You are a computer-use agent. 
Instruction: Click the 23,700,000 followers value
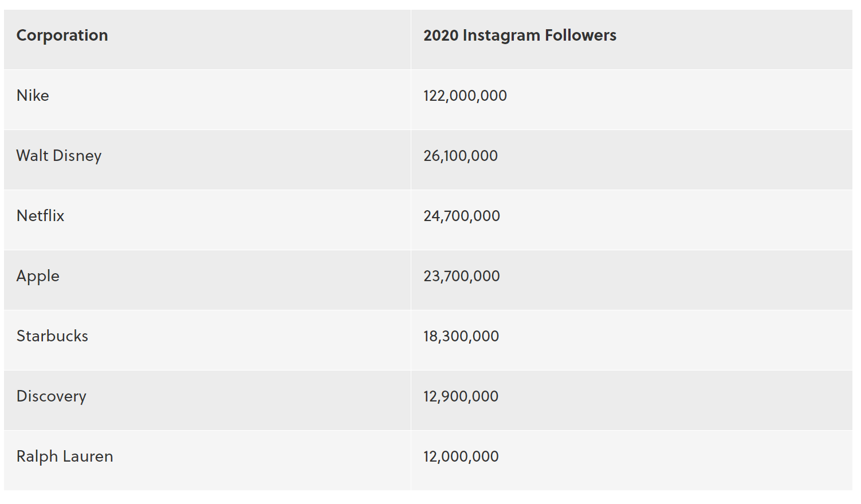click(461, 276)
